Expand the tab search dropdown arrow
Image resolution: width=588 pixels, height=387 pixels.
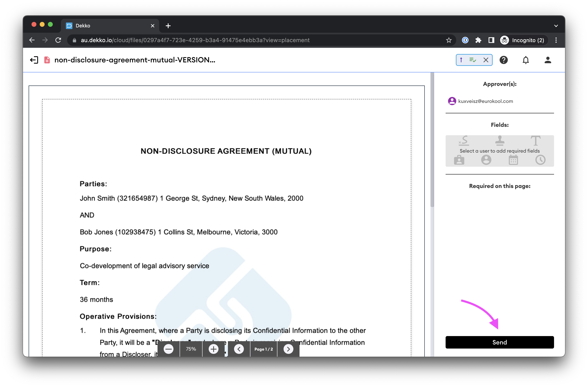click(x=556, y=26)
